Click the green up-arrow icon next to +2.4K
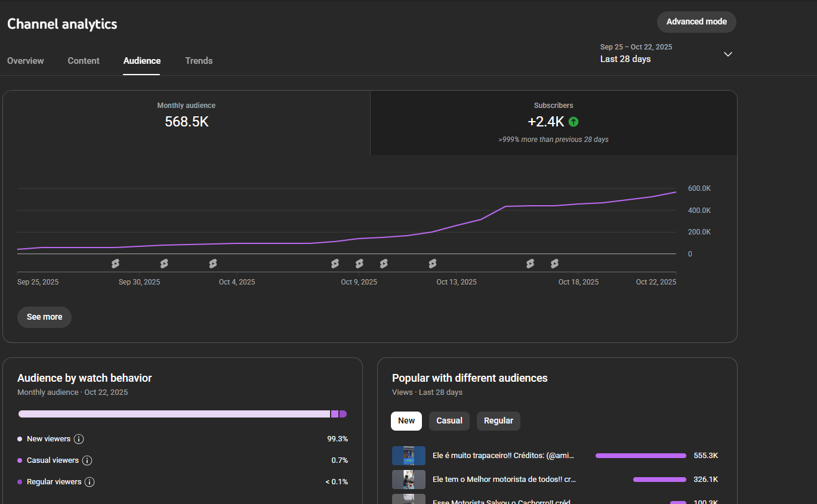Image resolution: width=817 pixels, height=504 pixels. (x=574, y=122)
